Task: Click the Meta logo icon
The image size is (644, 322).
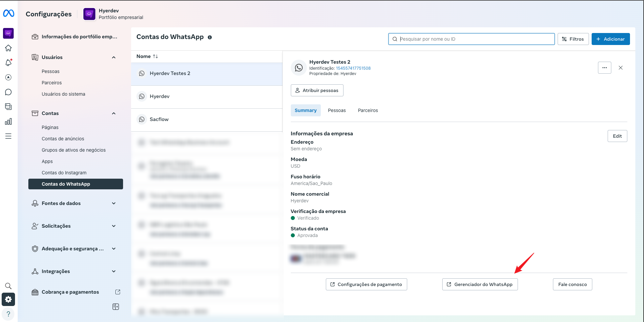Action: point(8,13)
